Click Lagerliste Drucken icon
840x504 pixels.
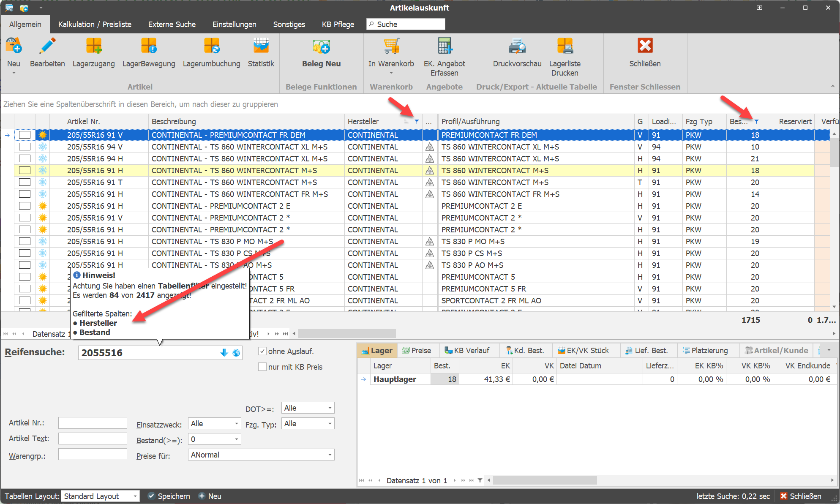click(565, 46)
